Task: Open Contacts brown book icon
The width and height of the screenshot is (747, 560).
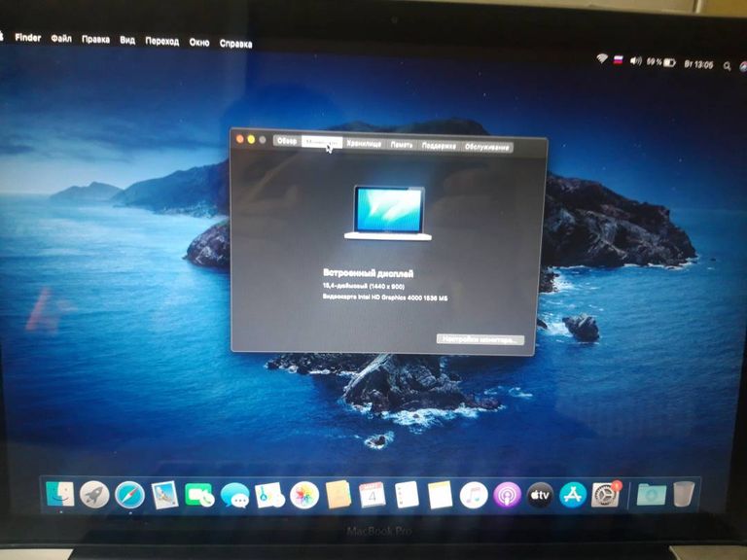Action: (x=338, y=495)
